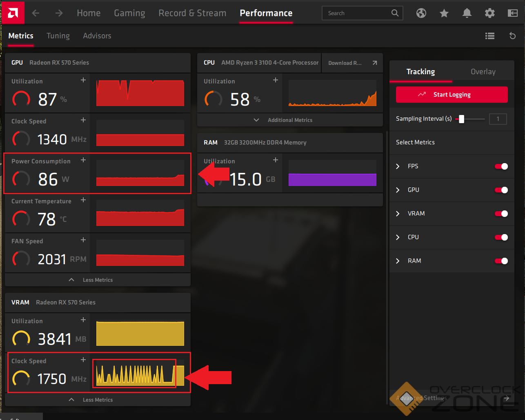Toggle RAM metric tracking off
Viewport: 525px width, 420px height.
pyautogui.click(x=501, y=261)
